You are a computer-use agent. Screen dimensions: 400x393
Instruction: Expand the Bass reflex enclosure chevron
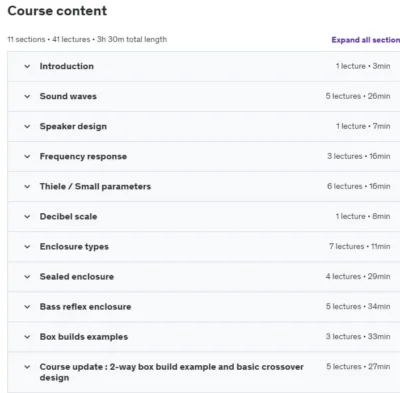pos(27,307)
